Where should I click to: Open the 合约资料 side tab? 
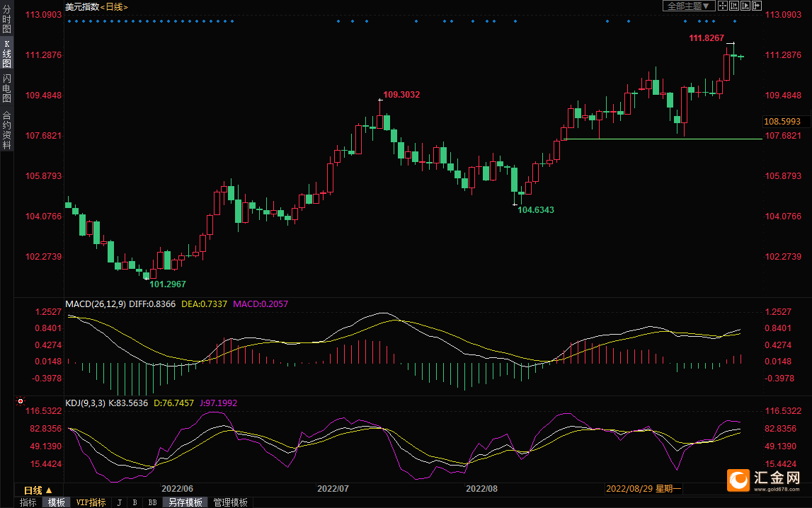click(6, 129)
